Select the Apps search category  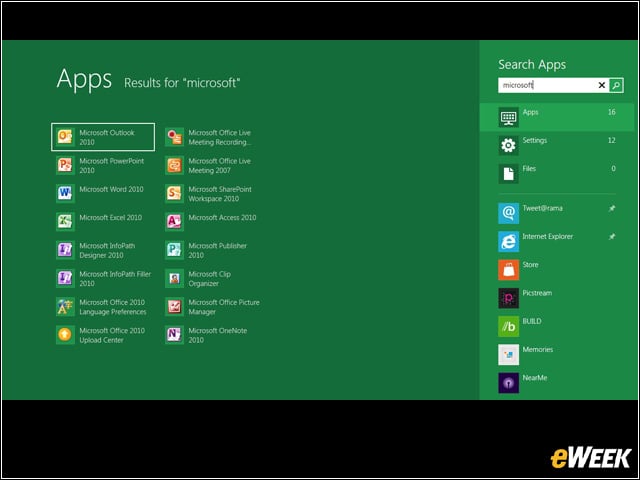(x=557, y=117)
